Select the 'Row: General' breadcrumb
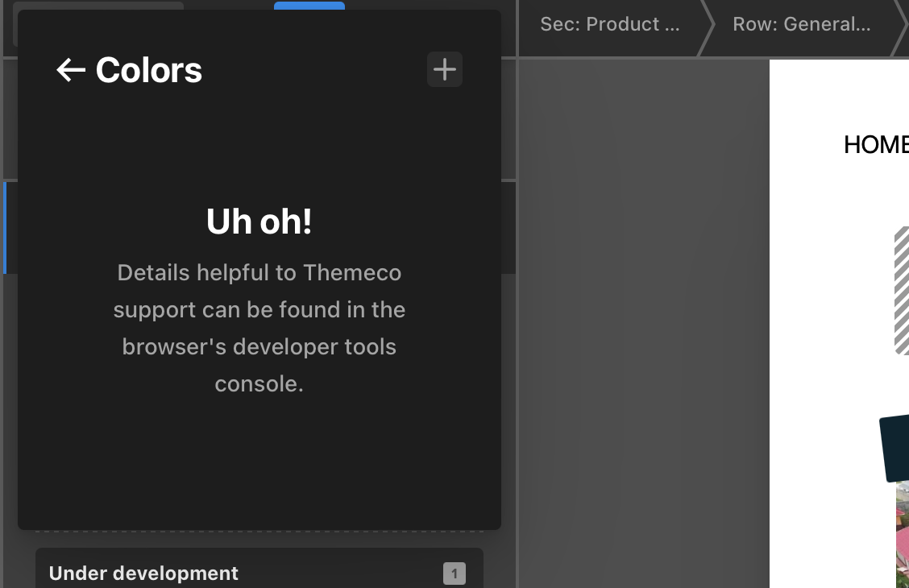Image resolution: width=909 pixels, height=588 pixels. (x=801, y=24)
